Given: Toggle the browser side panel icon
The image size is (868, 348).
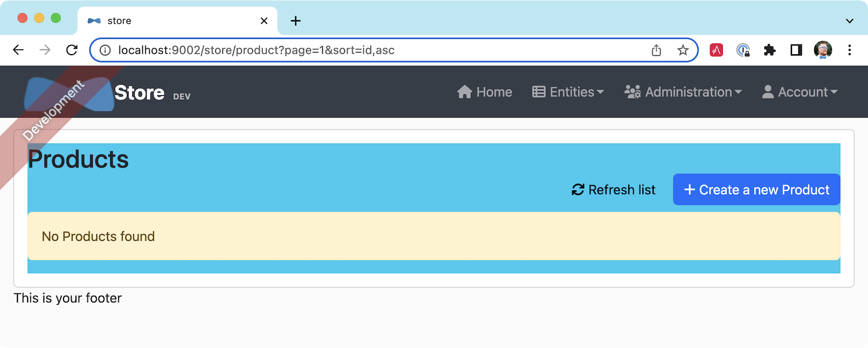Looking at the screenshot, I should click(x=796, y=50).
